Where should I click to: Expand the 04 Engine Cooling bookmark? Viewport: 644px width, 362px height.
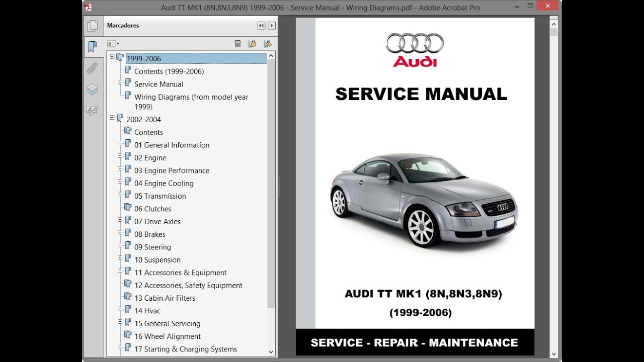pos(120,182)
